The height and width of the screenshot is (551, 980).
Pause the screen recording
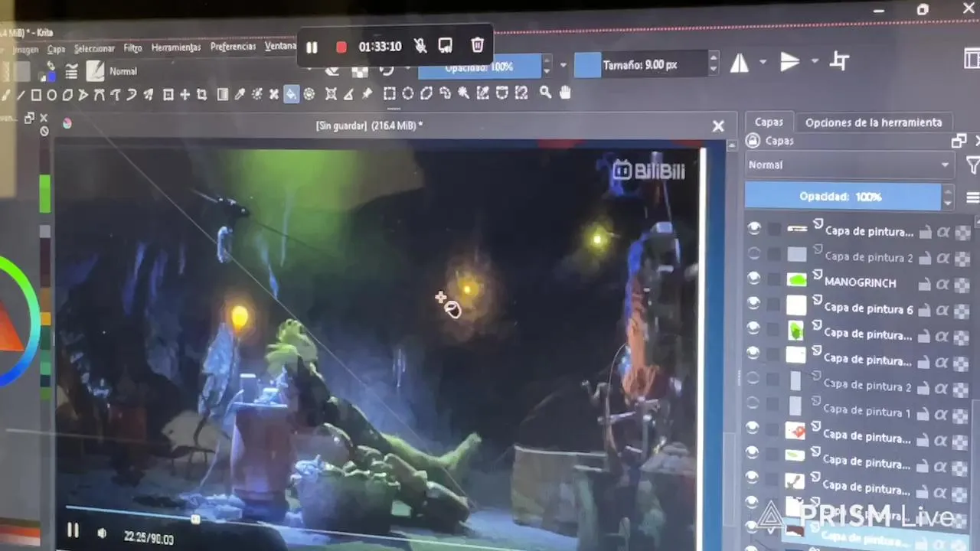pos(312,47)
